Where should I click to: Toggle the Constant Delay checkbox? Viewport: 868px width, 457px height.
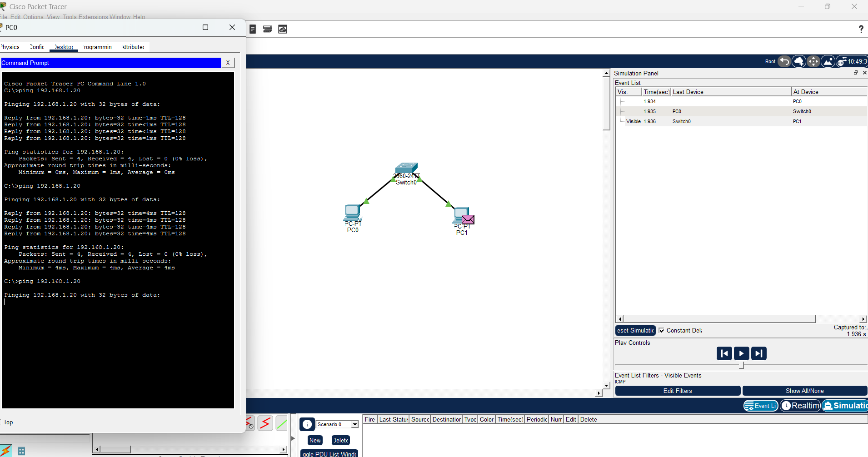pyautogui.click(x=661, y=330)
